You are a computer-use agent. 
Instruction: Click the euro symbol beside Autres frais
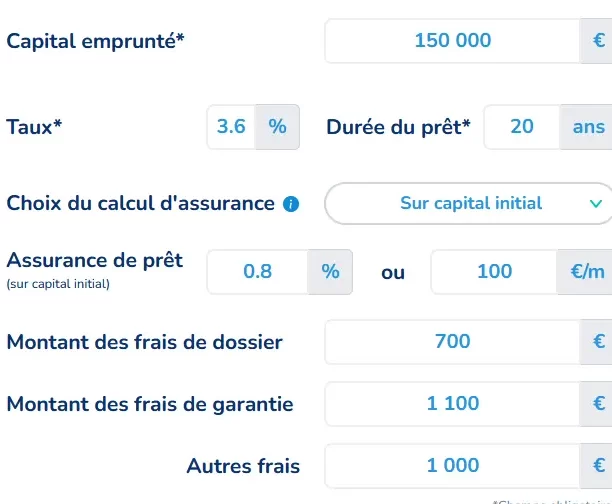pos(598,466)
